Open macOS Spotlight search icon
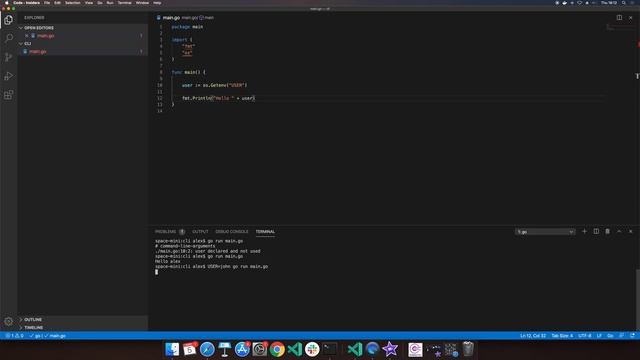The width and height of the screenshot is (640, 360). (624, 3)
